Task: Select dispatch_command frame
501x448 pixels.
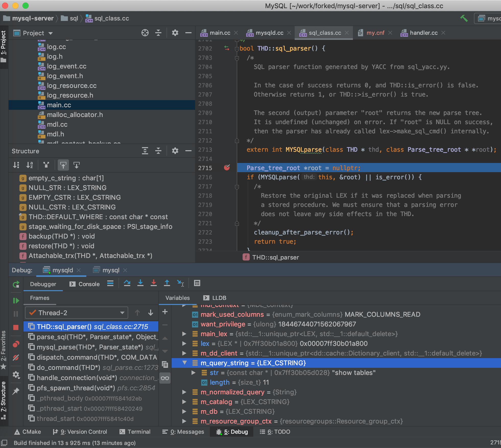Action: [x=91, y=357]
